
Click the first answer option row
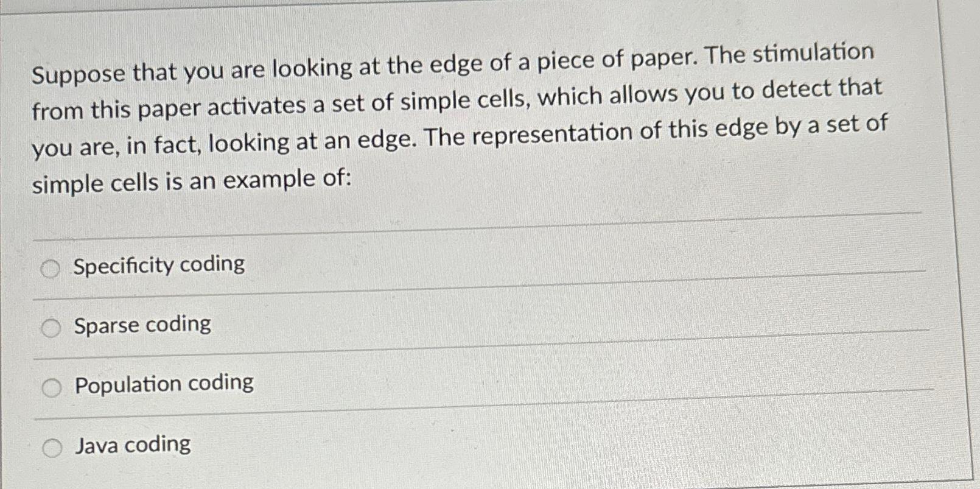point(426,266)
